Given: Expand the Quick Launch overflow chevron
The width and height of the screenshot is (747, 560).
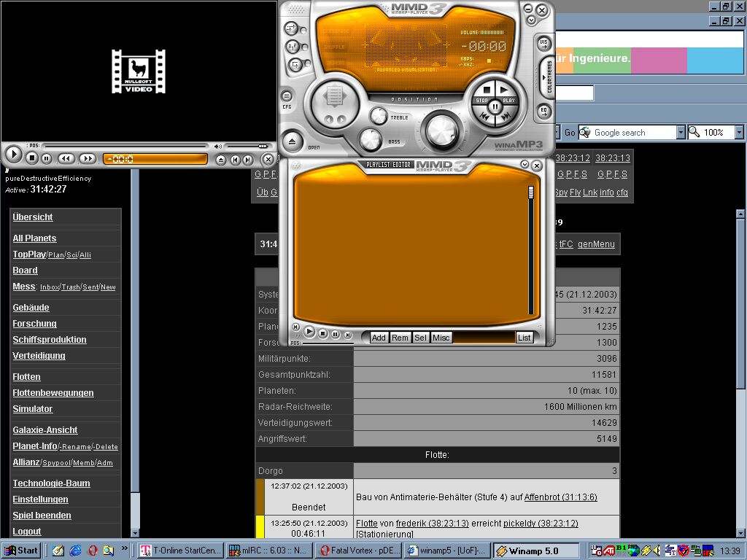Looking at the screenshot, I should (x=124, y=548).
